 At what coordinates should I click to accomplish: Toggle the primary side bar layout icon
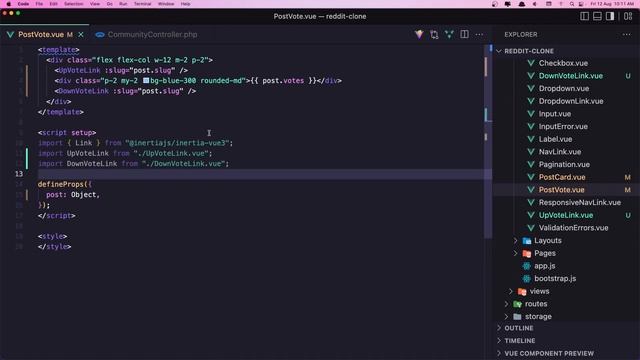[x=584, y=16]
